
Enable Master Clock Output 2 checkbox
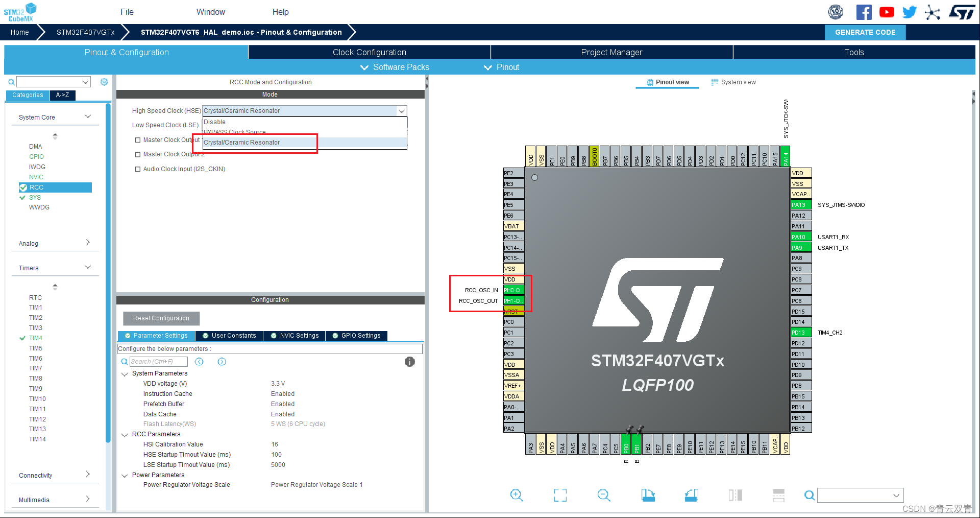click(x=138, y=154)
